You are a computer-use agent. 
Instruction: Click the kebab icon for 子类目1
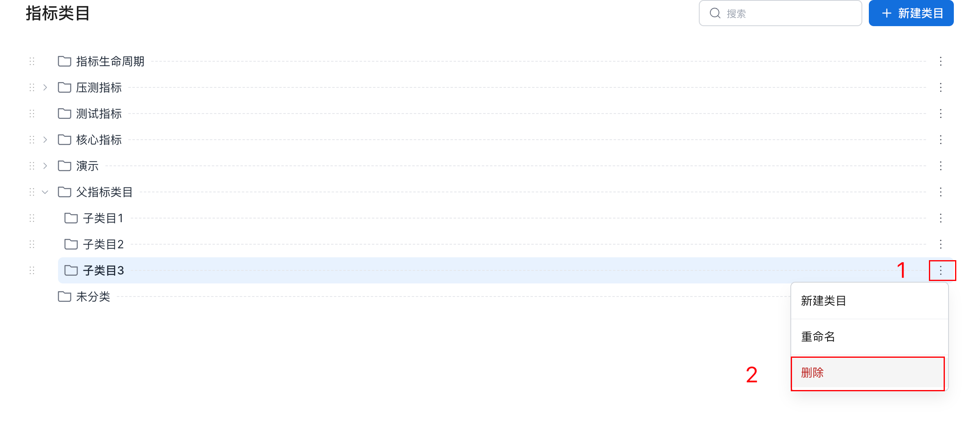[940, 218]
